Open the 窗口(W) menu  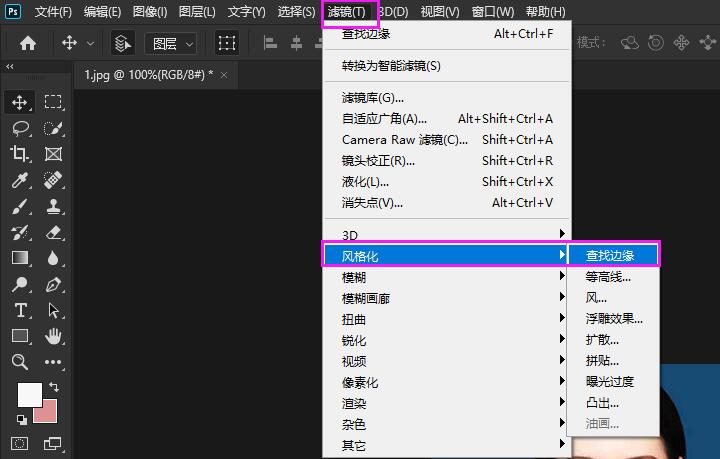(493, 11)
